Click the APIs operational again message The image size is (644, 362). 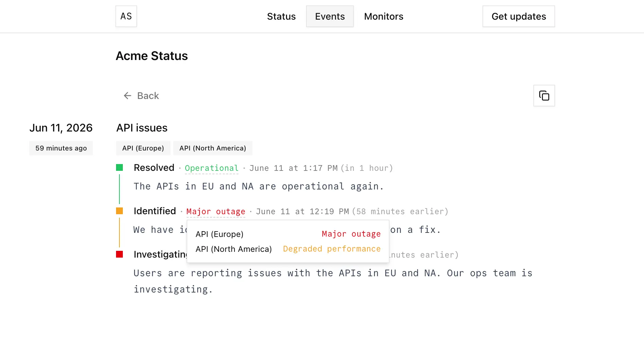pyautogui.click(x=259, y=186)
